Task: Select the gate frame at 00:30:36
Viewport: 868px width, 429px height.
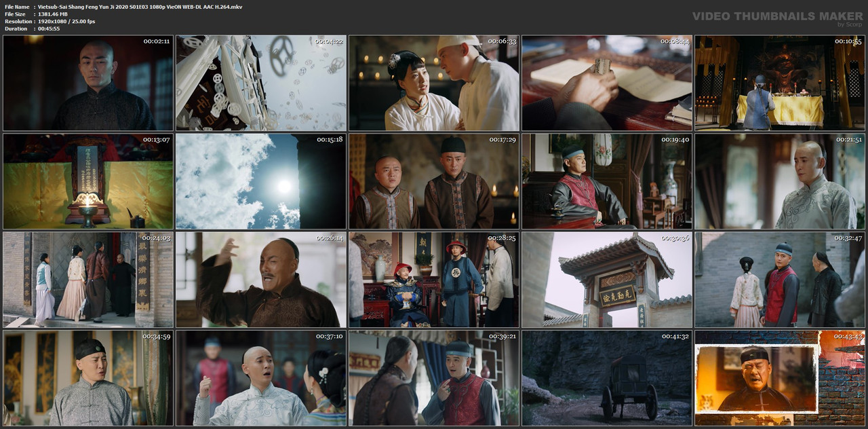Action: point(607,280)
